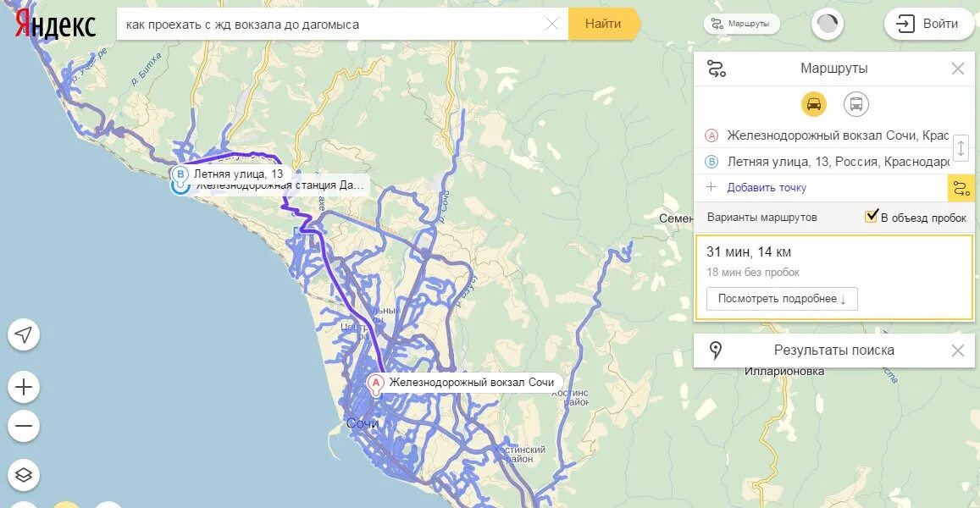
Task: Click the Сочи city label on map
Action: [363, 423]
